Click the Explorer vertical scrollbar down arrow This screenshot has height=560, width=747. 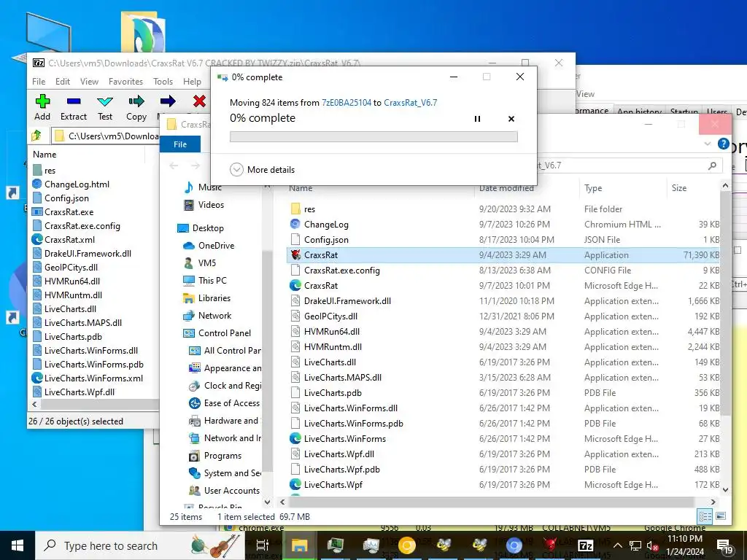coord(725,489)
